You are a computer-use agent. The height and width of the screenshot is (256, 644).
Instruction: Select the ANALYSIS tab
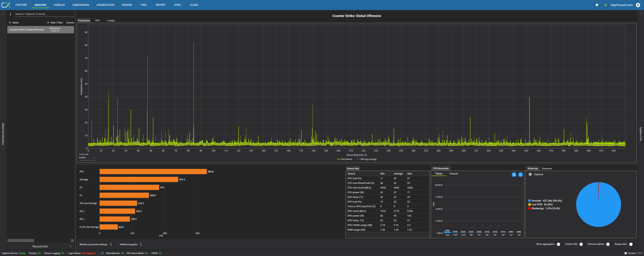click(x=40, y=5)
